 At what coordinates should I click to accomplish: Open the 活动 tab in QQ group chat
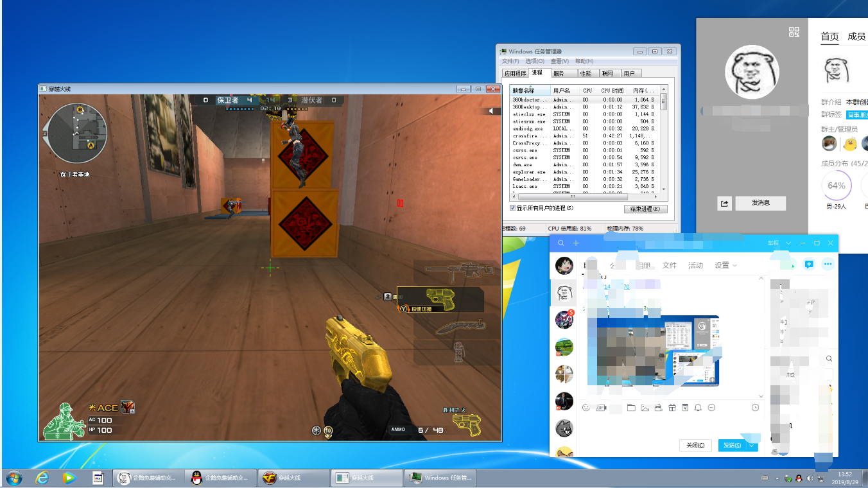695,265
